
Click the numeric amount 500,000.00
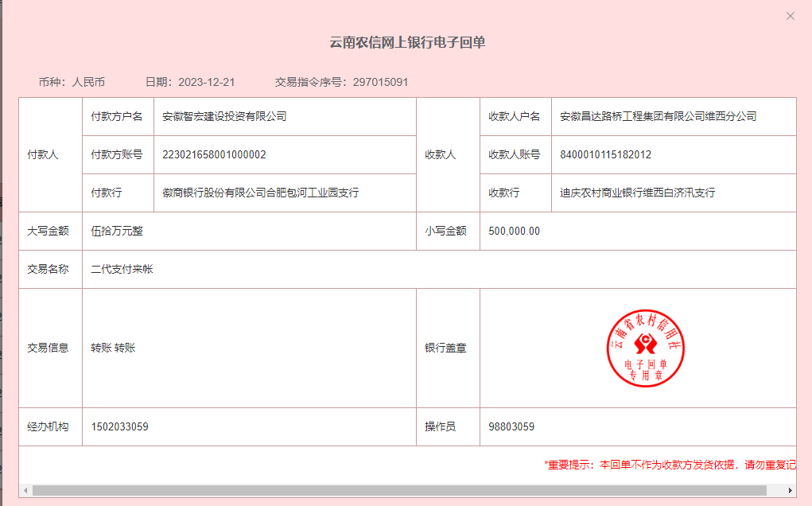[x=514, y=231]
